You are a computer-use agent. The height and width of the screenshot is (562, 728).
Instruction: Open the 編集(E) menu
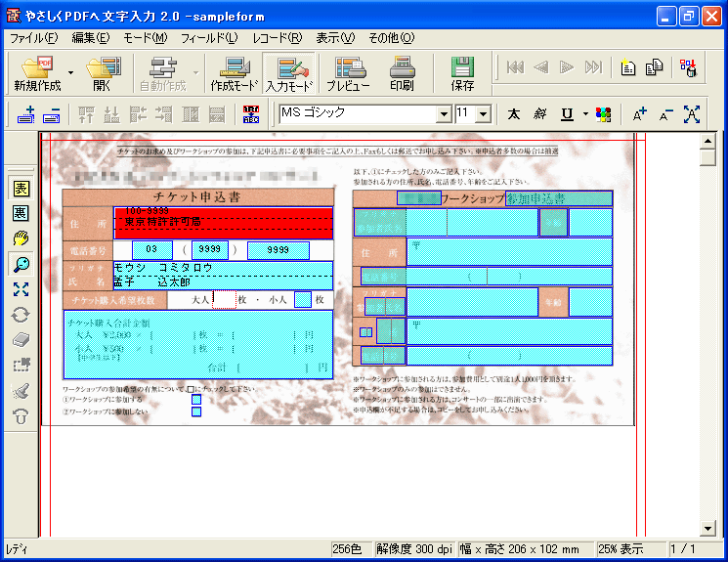tap(91, 38)
